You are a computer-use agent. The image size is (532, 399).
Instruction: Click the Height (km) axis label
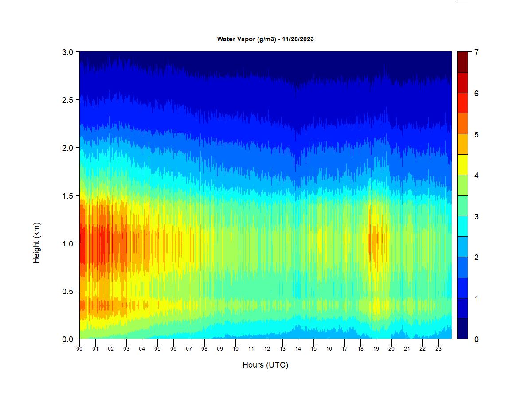pyautogui.click(x=37, y=243)
